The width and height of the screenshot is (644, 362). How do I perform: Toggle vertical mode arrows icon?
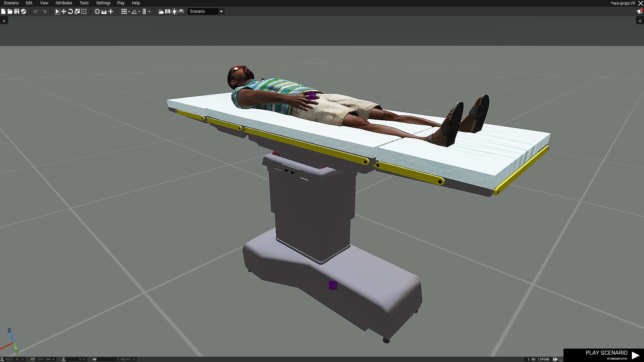[x=111, y=11]
